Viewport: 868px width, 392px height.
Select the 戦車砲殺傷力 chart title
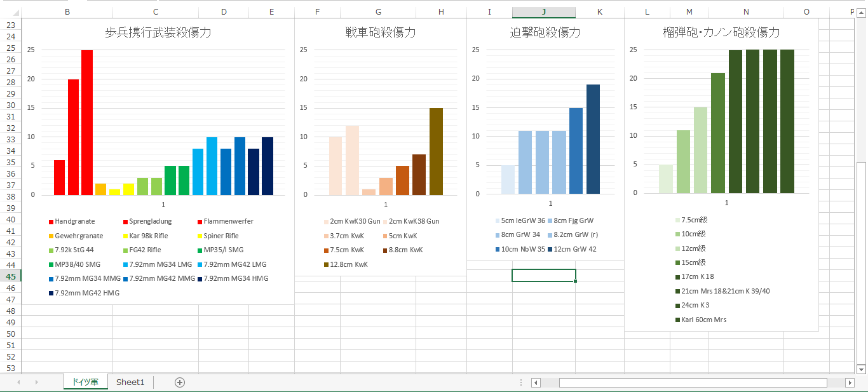[380, 33]
